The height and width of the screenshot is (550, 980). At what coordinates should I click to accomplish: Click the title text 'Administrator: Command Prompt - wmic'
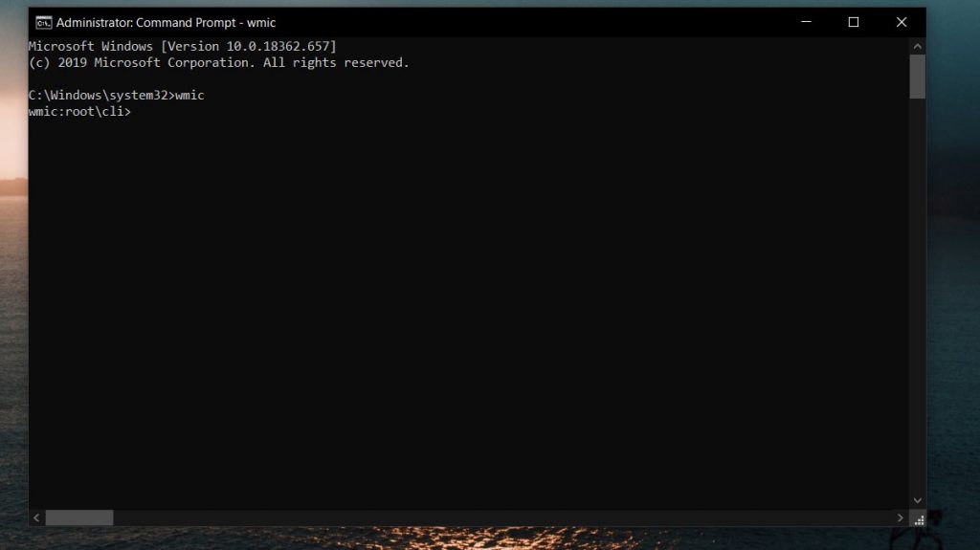pos(166,22)
